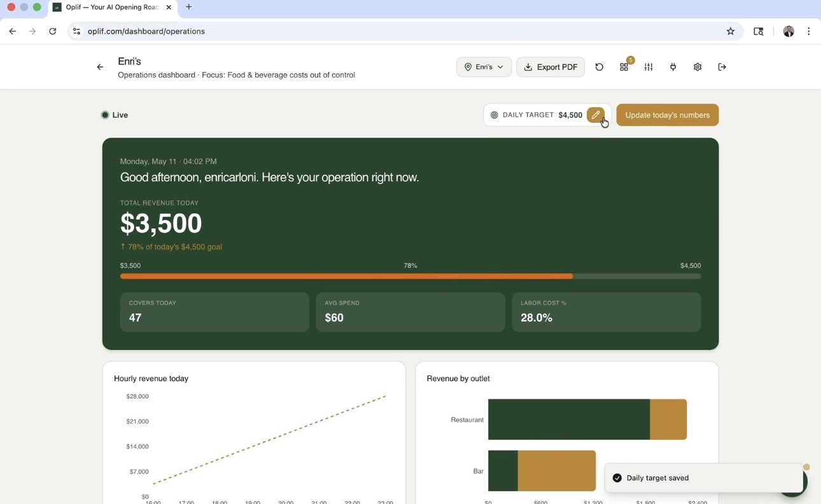Click the site info icon in address bar

pos(76,31)
